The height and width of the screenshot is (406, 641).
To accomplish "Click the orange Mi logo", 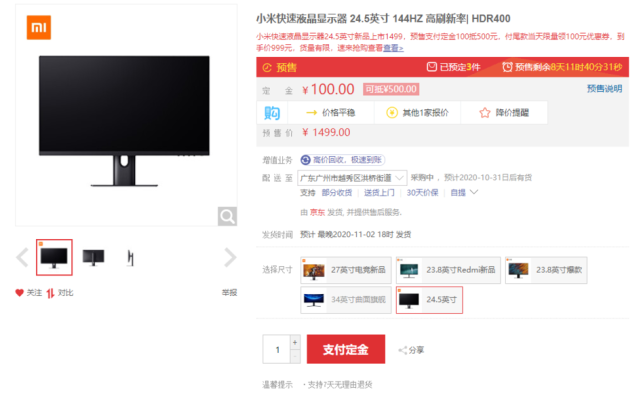I will pos(39,27).
